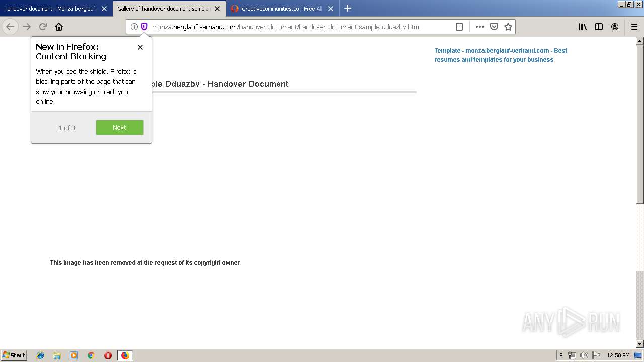Launch Internet Explorer from the taskbar
The height and width of the screenshot is (362, 644).
tap(40, 355)
